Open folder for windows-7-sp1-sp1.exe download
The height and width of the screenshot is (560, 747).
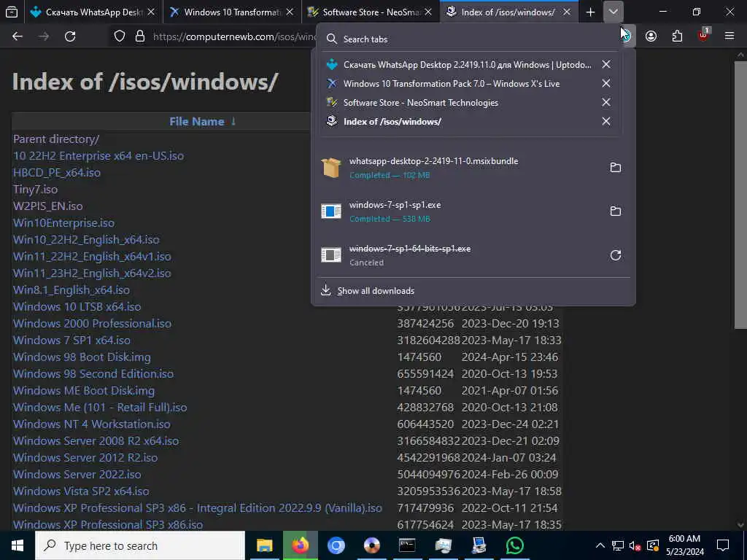point(616,211)
